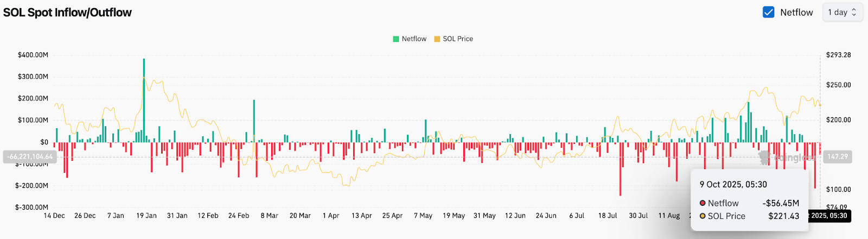Click the up/down arrows on interval selector
This screenshot has height=239, width=868.
click(x=854, y=12)
